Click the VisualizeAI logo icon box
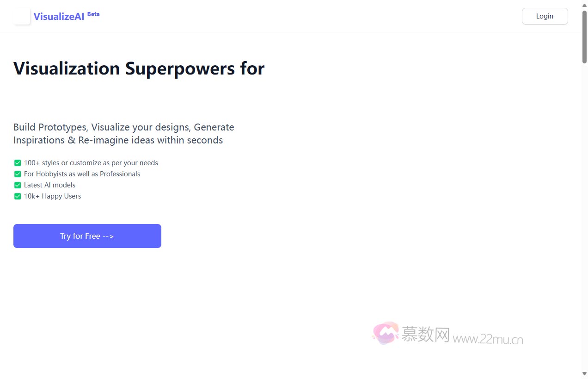 (x=22, y=17)
